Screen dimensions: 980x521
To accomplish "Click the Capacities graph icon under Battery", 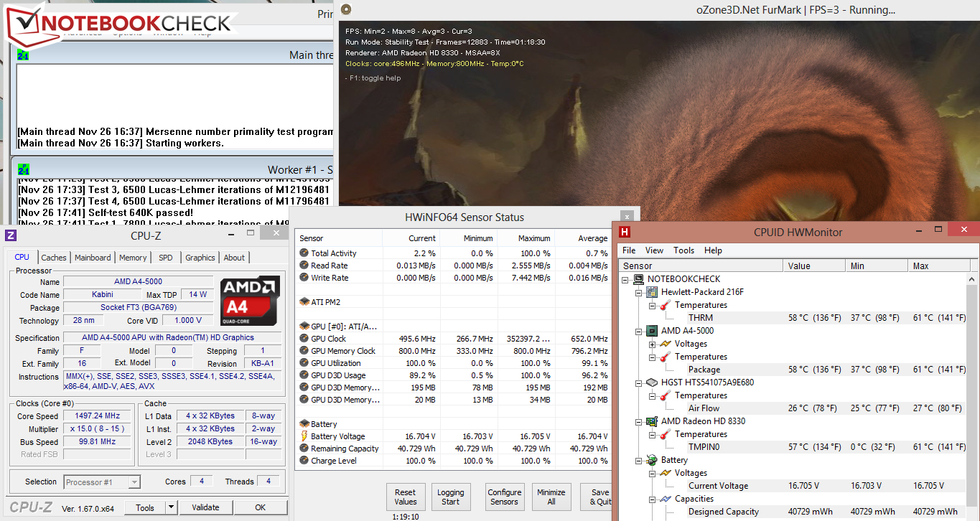I will click(x=666, y=499).
